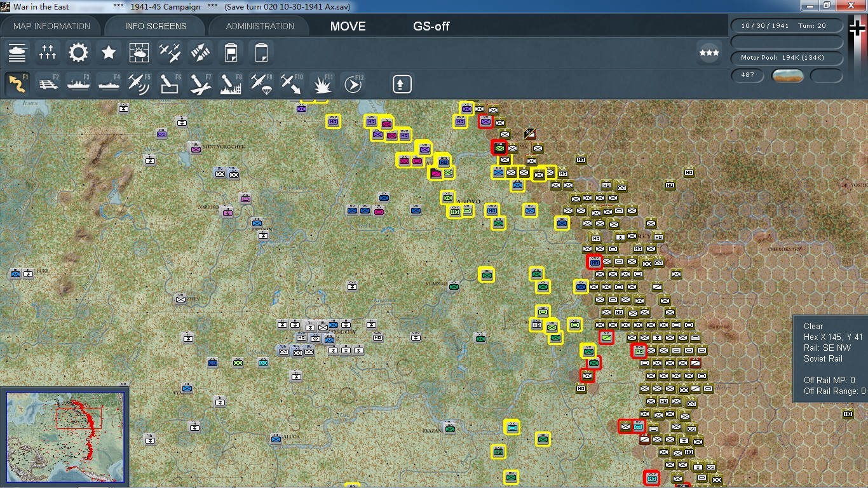The width and height of the screenshot is (868, 488).
Task: Click the three-stars button
Action: point(709,53)
